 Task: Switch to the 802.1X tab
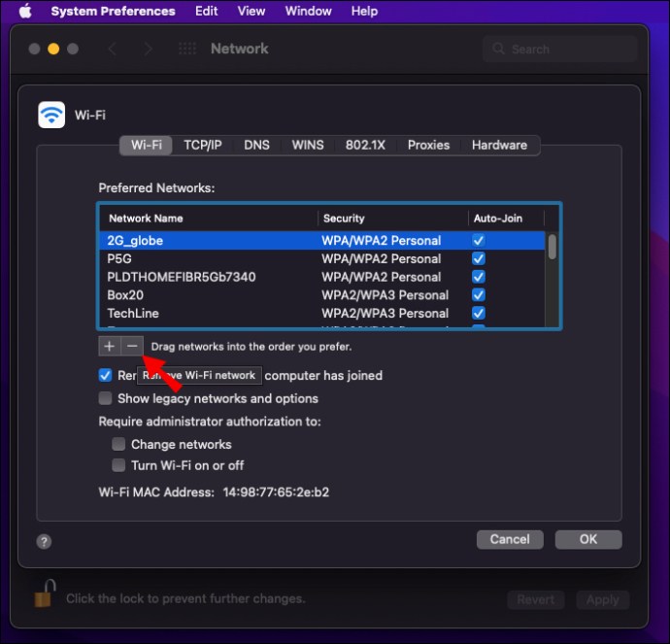(x=365, y=146)
